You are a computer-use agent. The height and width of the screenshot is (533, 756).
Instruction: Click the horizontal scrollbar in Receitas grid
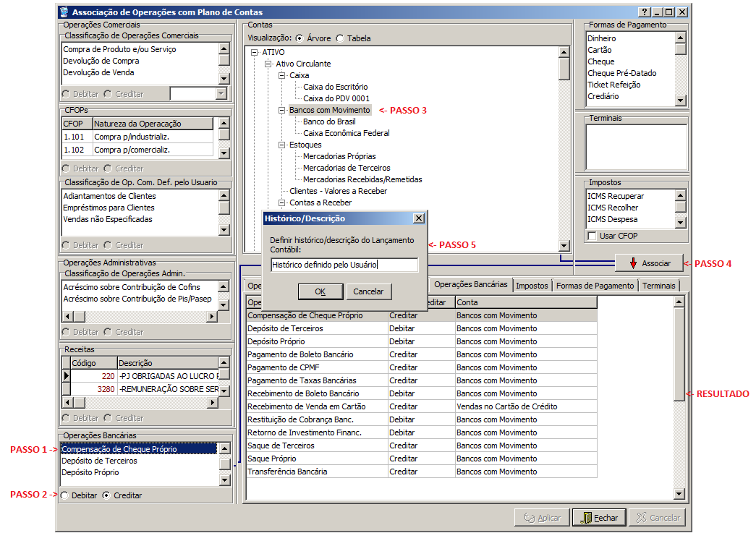[x=145, y=402]
